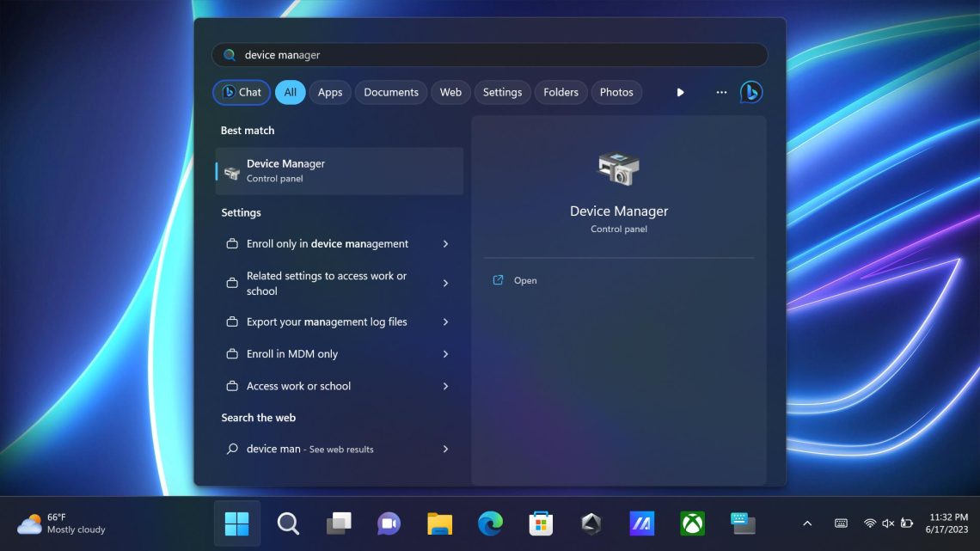Open the three-dot more options menu
980x551 pixels.
tap(721, 93)
